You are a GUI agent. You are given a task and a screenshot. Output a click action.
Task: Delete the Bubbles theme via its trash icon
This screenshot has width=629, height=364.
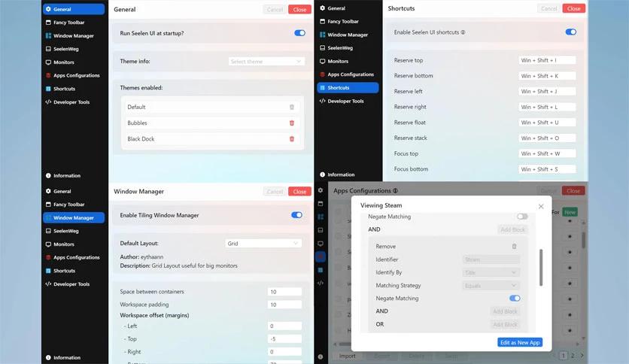pos(292,123)
